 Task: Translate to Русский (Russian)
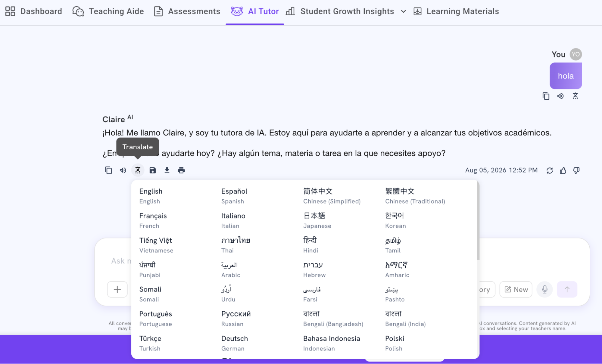[x=236, y=319]
